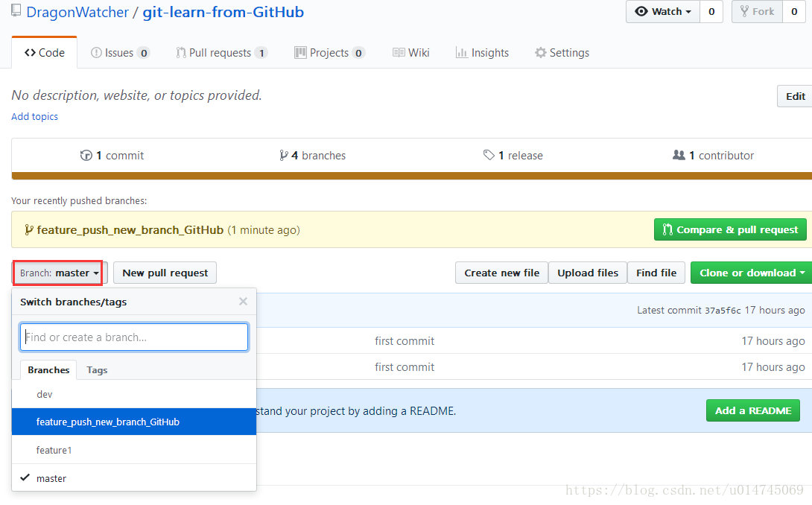This screenshot has height=505, width=812.
Task: Open first commit message in first row
Action: coord(405,341)
